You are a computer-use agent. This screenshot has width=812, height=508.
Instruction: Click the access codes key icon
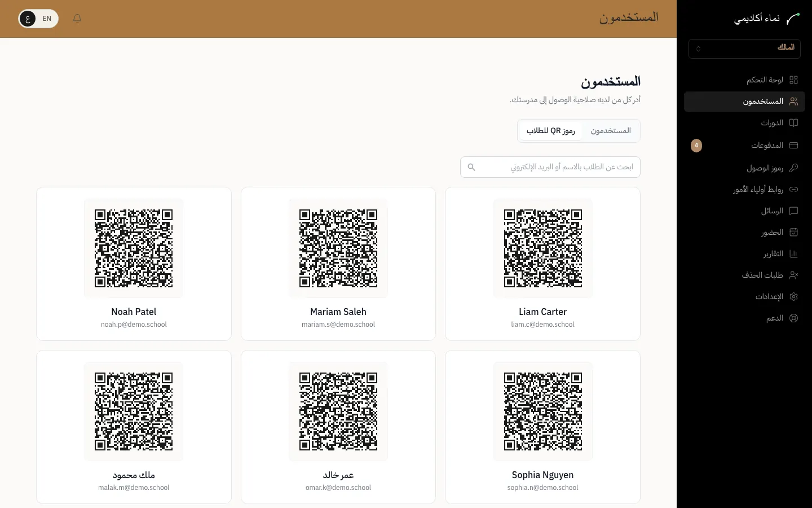(x=793, y=168)
